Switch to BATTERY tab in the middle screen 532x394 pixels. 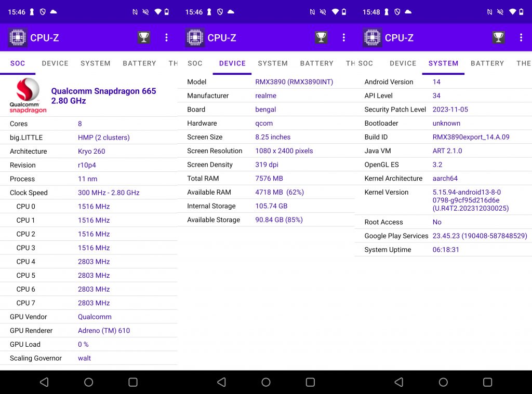(x=317, y=63)
